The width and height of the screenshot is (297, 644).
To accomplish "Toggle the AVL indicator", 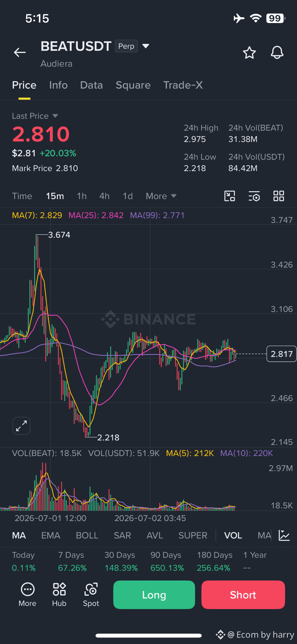I will tap(155, 536).
